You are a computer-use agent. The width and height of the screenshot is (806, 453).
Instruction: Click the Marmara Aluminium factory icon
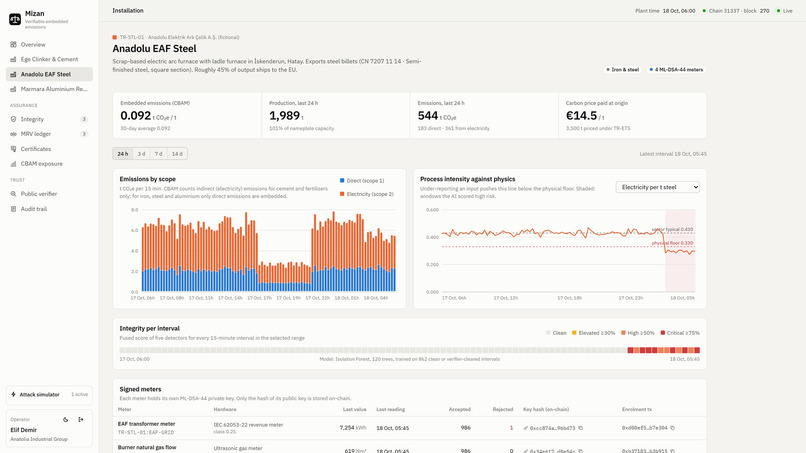tap(13, 89)
